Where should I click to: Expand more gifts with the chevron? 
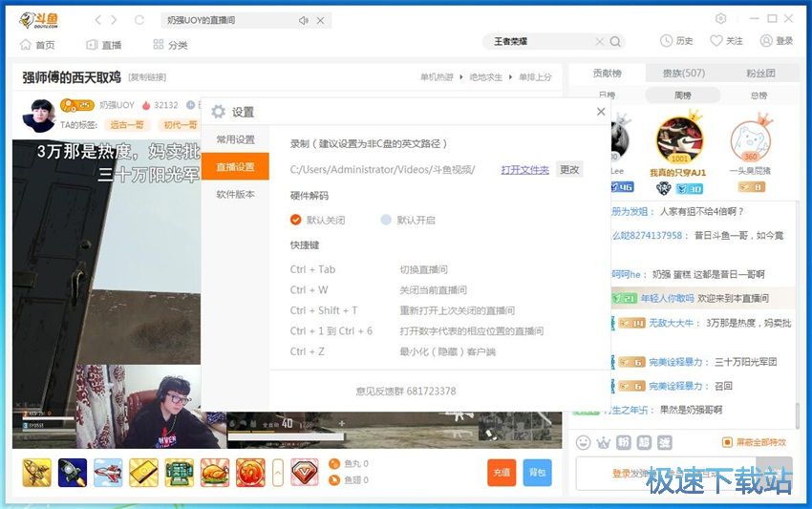point(278,473)
